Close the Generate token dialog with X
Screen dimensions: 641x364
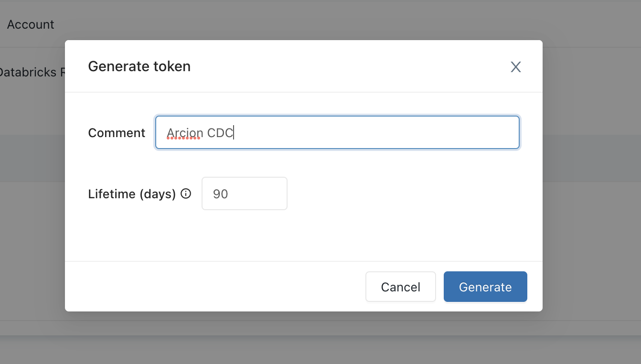click(x=515, y=67)
